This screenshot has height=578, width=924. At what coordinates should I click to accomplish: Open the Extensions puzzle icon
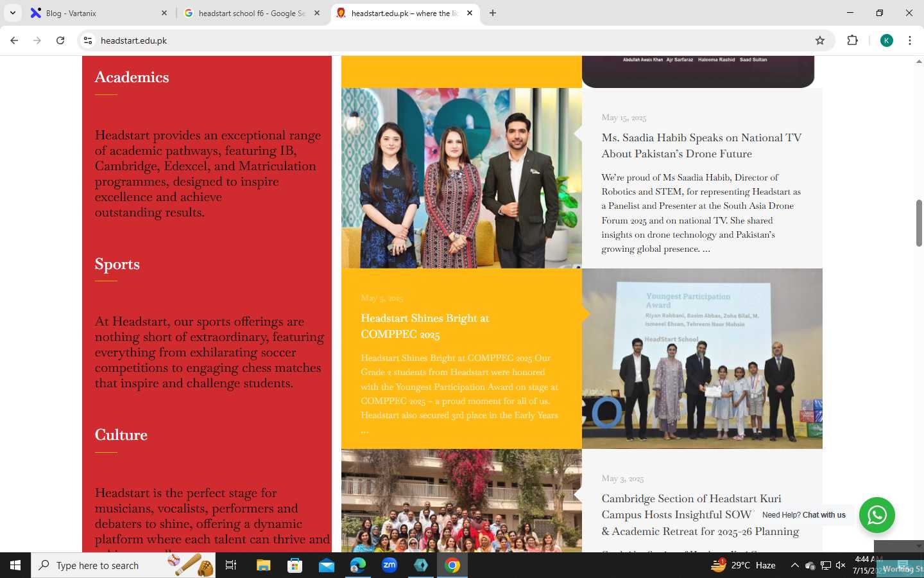(x=852, y=40)
